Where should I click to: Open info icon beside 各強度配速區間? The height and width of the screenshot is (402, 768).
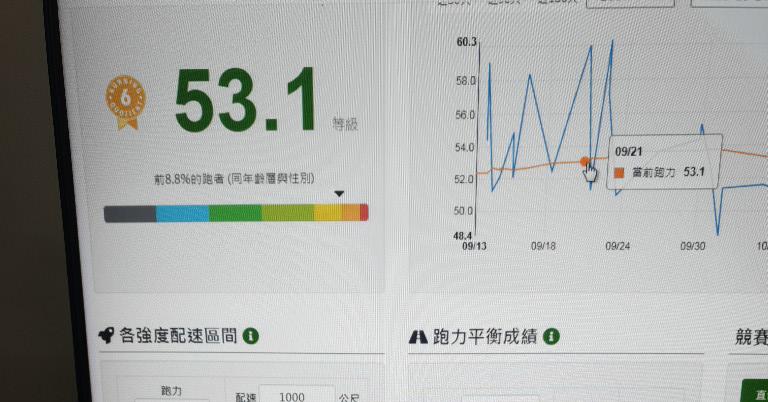251,336
